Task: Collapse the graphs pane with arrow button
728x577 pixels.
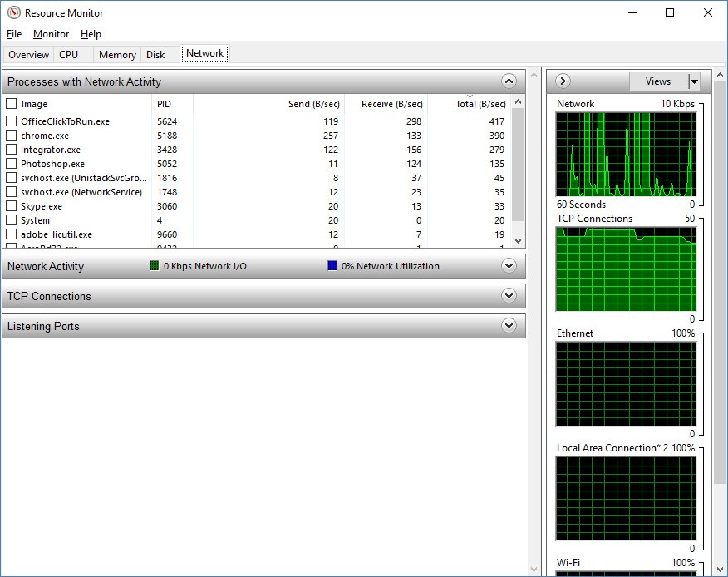Action: (x=563, y=81)
